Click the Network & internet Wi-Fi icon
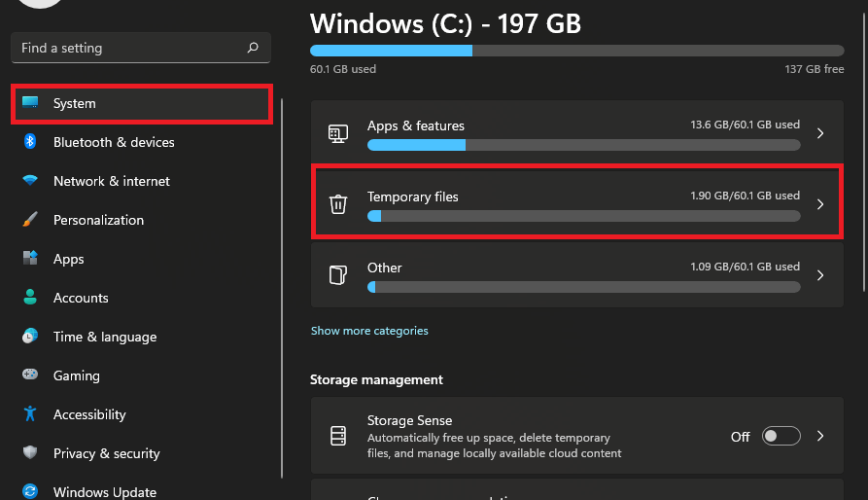868x500 pixels. (30, 181)
